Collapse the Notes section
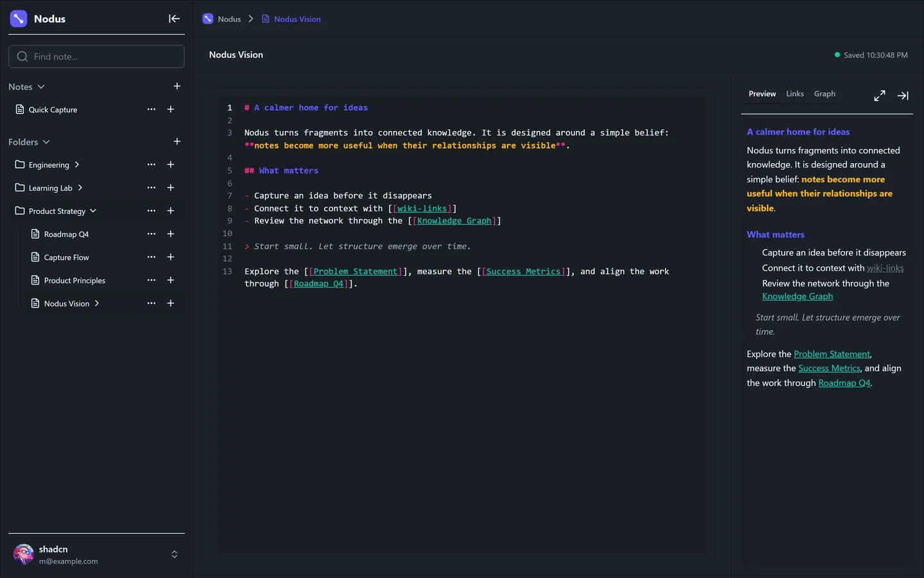The height and width of the screenshot is (578, 924). pos(41,87)
